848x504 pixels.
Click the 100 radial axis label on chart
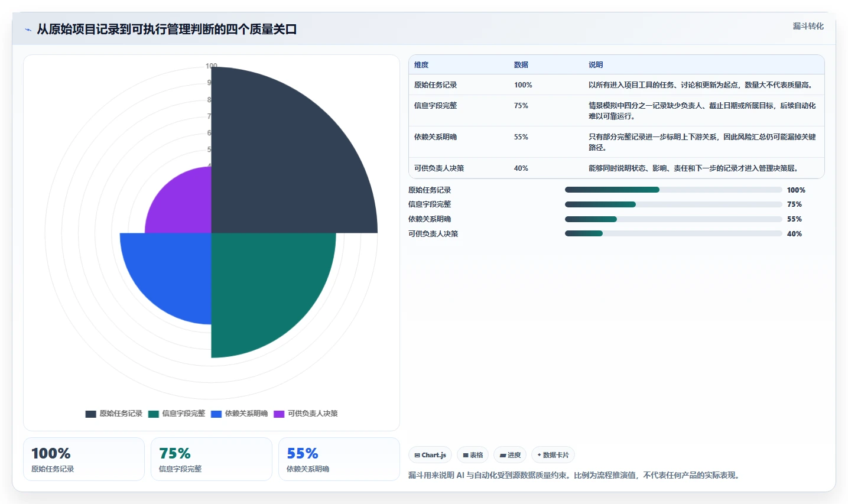[x=212, y=66]
